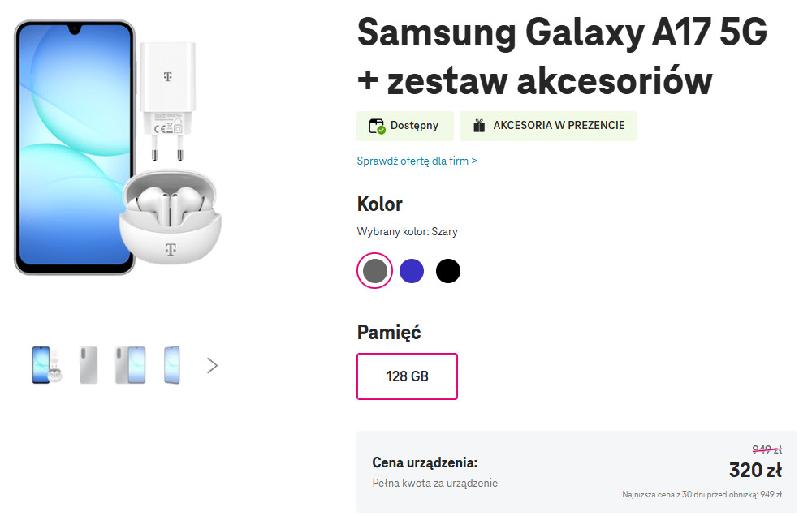The width and height of the screenshot is (812, 516).
Task: Click the Samsung Galaxy A17 5G title
Action: pyautogui.click(x=562, y=32)
